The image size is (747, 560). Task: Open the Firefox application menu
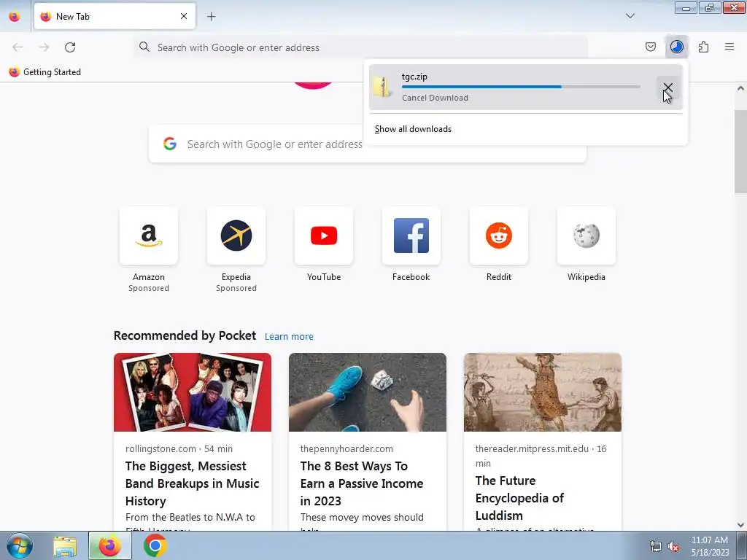click(x=729, y=47)
